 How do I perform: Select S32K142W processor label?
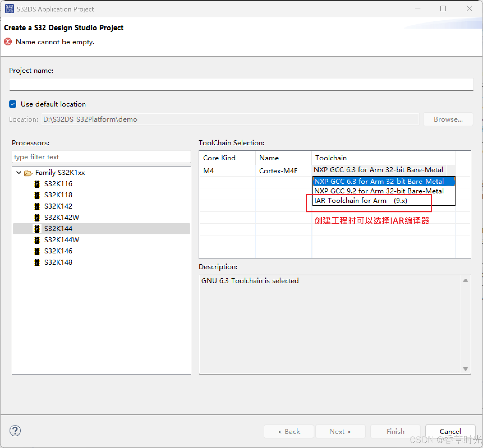(x=62, y=218)
